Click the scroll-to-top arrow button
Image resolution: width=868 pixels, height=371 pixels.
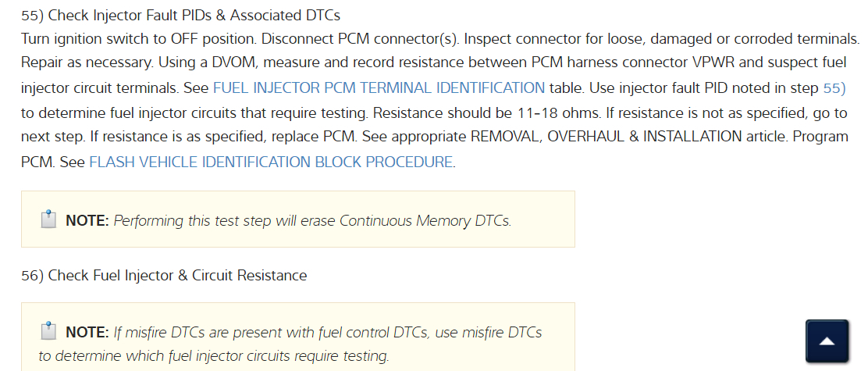(826, 341)
